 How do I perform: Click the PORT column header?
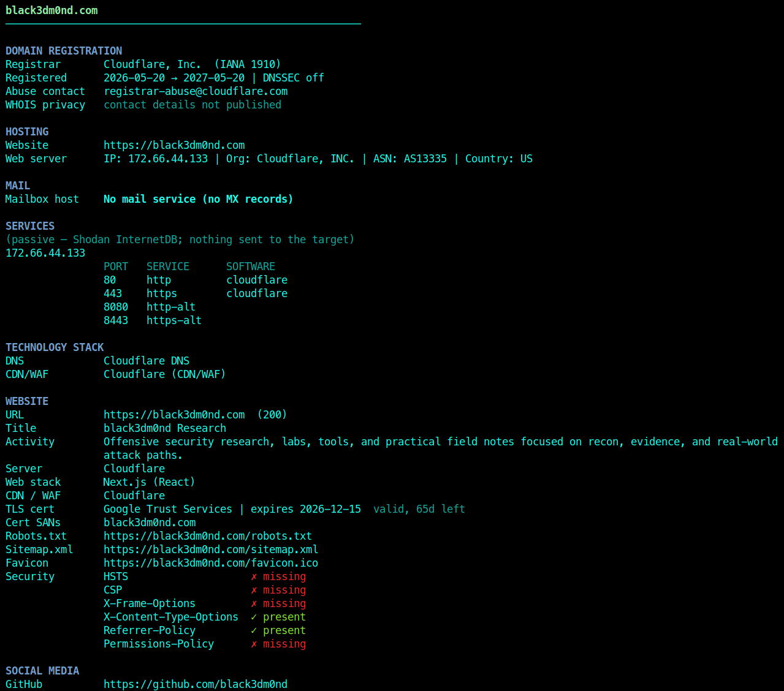point(116,266)
